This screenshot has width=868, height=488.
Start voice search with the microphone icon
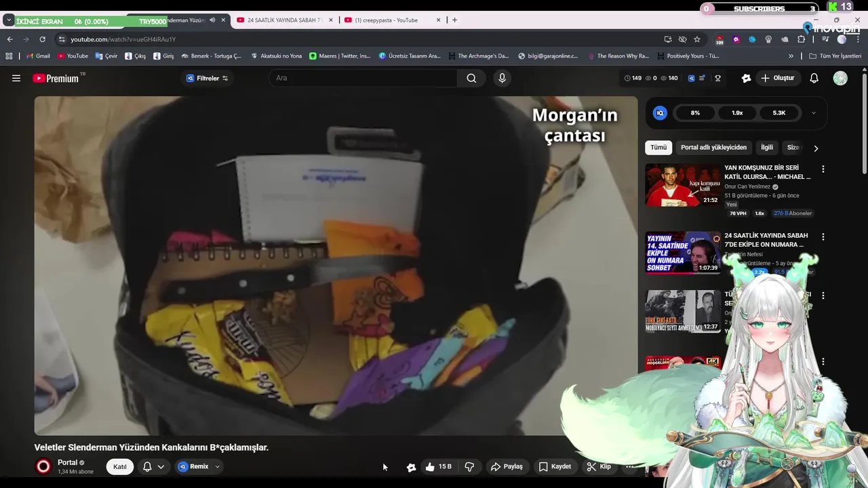[502, 78]
